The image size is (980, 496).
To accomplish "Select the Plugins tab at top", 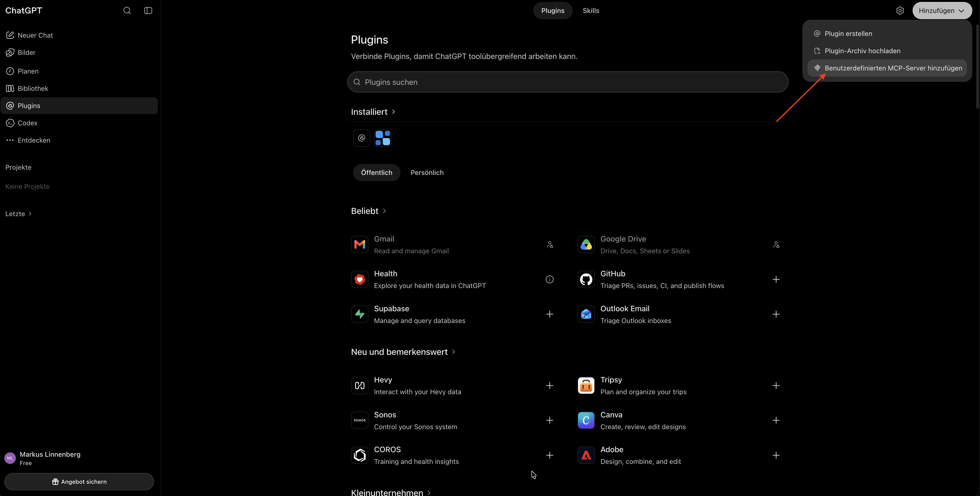I will (553, 11).
